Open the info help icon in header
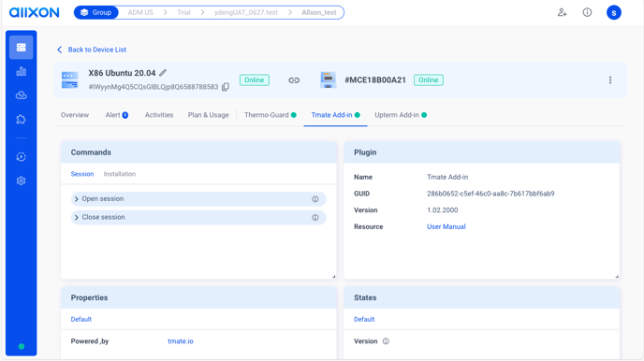Viewport: 644px width, 361px height. coord(587,12)
